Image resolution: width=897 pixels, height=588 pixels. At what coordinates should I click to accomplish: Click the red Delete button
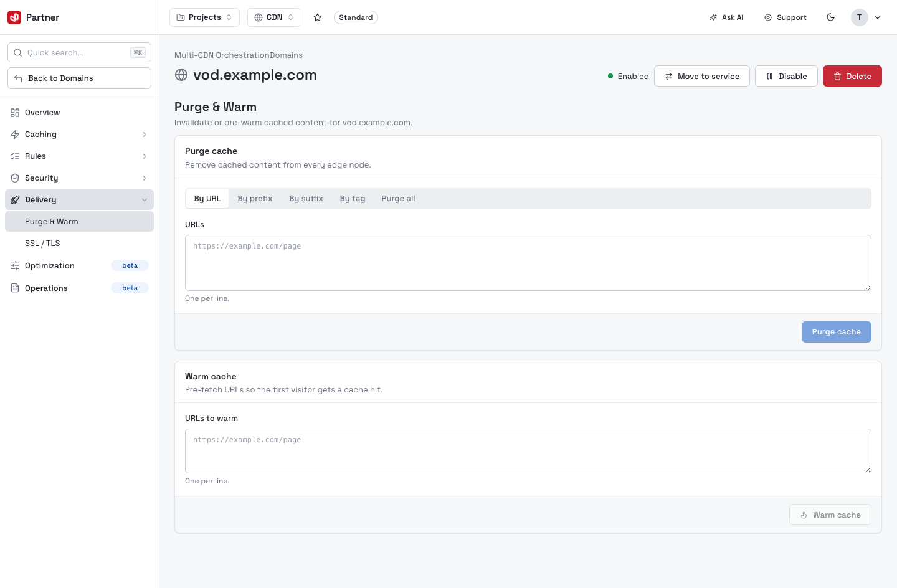pyautogui.click(x=852, y=76)
